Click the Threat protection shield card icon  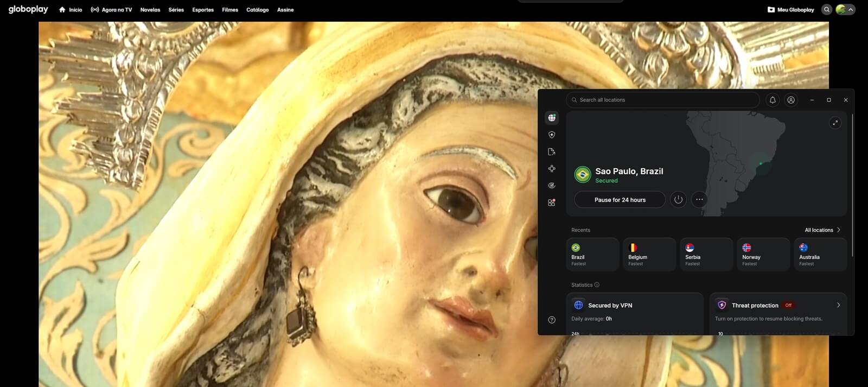coord(722,305)
